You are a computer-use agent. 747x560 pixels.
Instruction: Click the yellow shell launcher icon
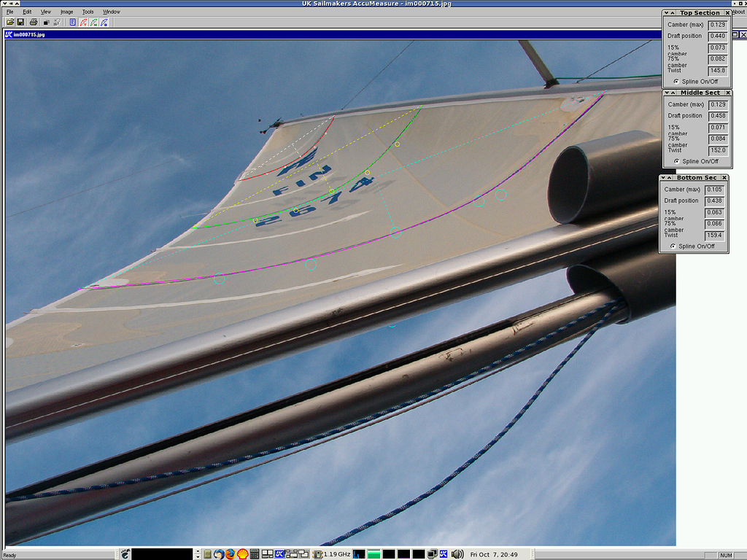click(x=243, y=554)
